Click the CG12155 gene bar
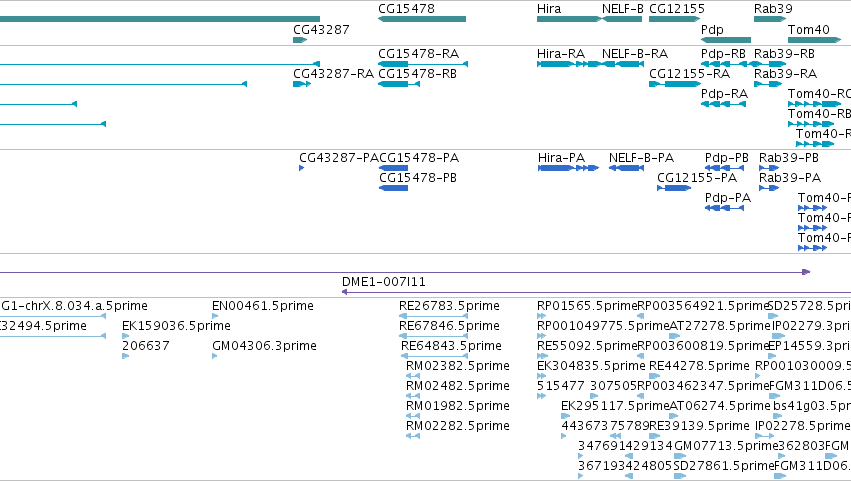Image resolution: width=851 pixels, height=481 pixels. (675, 19)
